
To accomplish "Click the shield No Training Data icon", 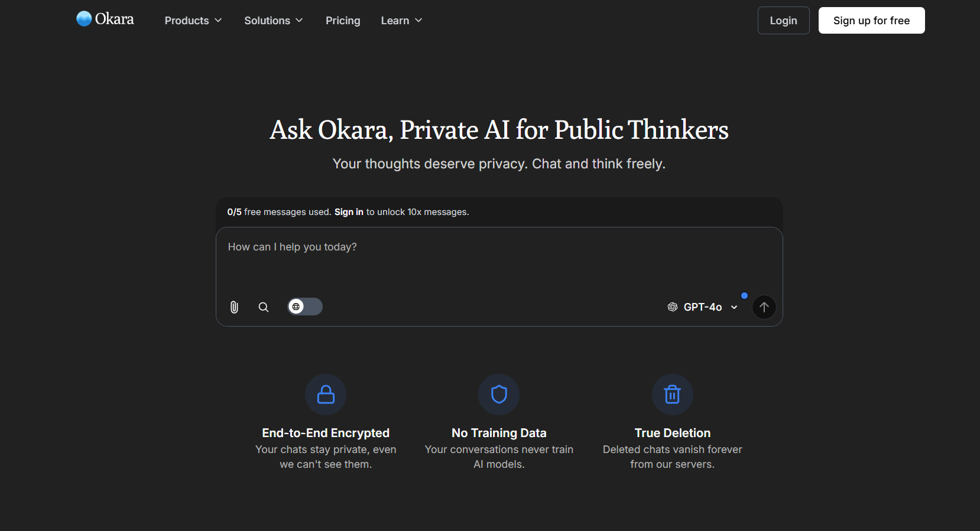I will (499, 395).
